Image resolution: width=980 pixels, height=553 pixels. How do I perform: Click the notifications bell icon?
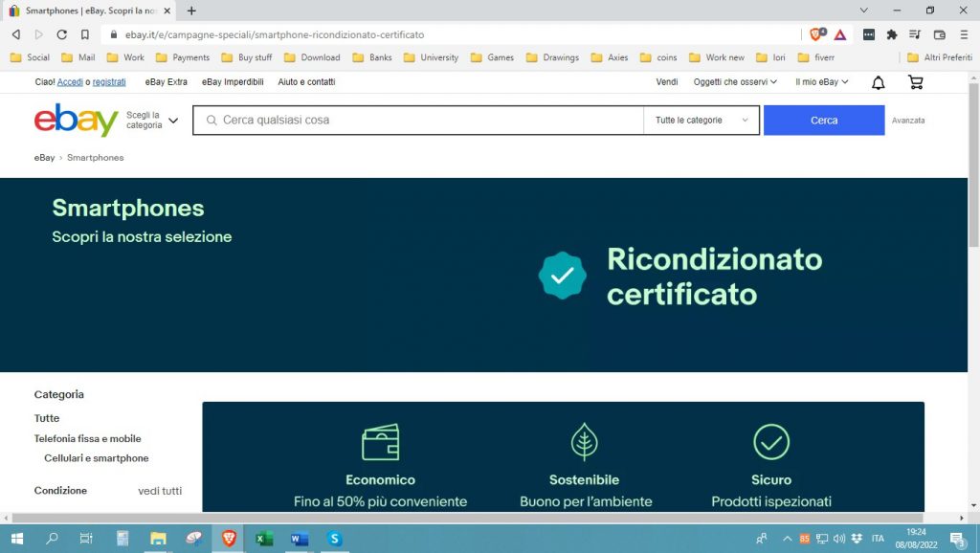[878, 82]
